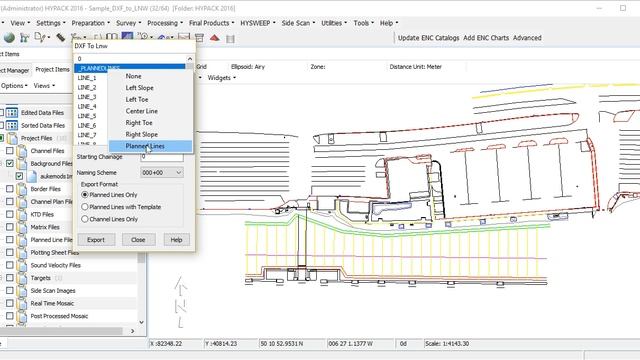The height and width of the screenshot is (360, 640).
Task: Select Channel Lines Only radio button
Action: pyautogui.click(x=85, y=219)
